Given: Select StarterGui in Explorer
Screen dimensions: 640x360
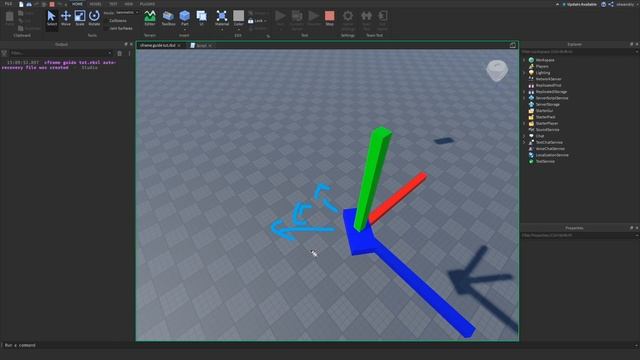Looking at the screenshot, I should (x=544, y=111).
